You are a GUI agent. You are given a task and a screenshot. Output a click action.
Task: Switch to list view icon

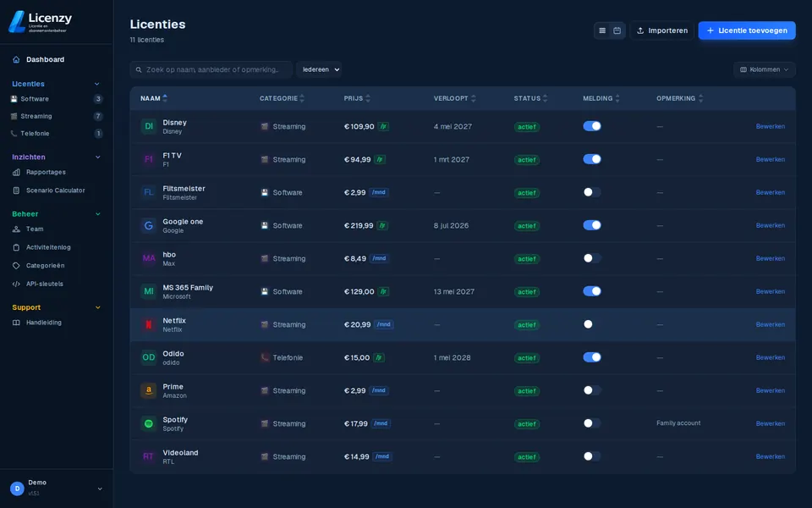pos(602,30)
